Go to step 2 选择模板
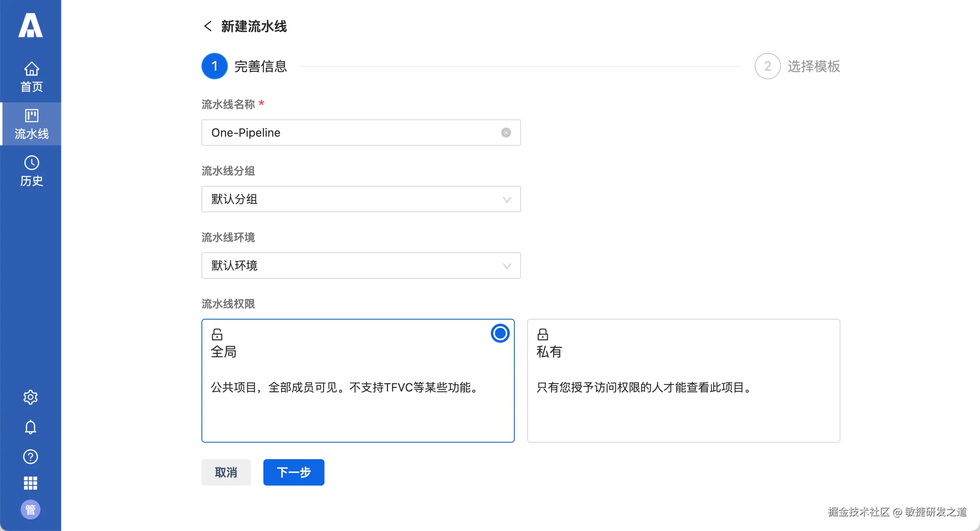The height and width of the screenshot is (531, 980). 767,66
